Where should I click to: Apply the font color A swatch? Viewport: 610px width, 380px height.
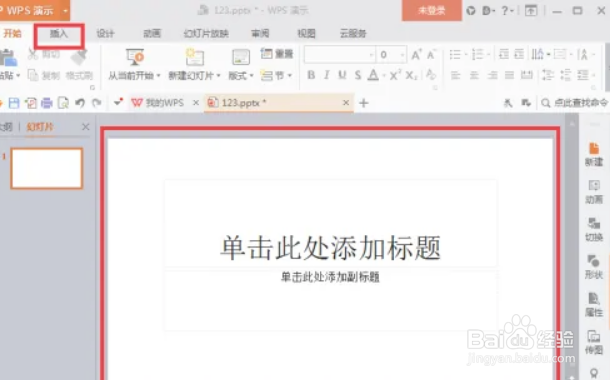click(x=373, y=75)
